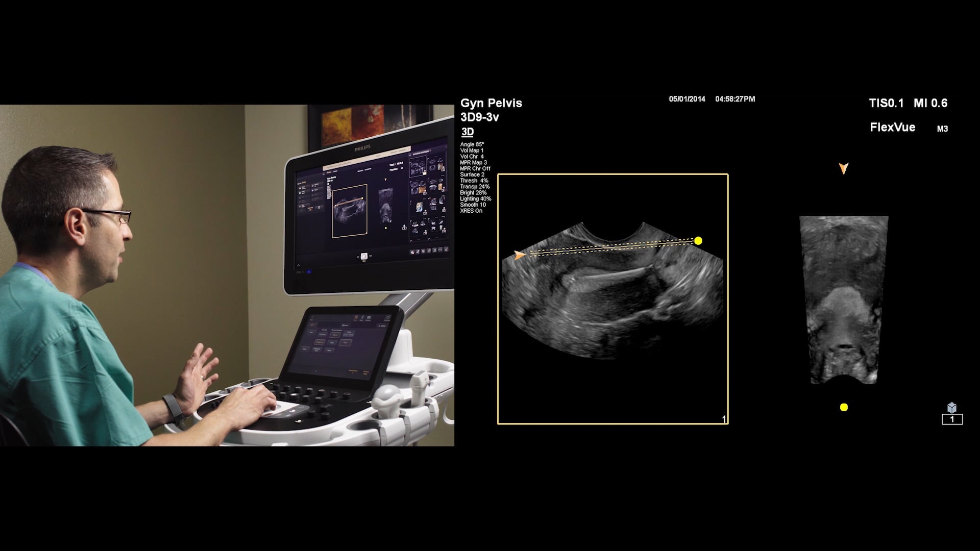Click the FlexVue label on the ultrasound display
Image resolution: width=980 pixels, height=551 pixels.
coord(893,128)
